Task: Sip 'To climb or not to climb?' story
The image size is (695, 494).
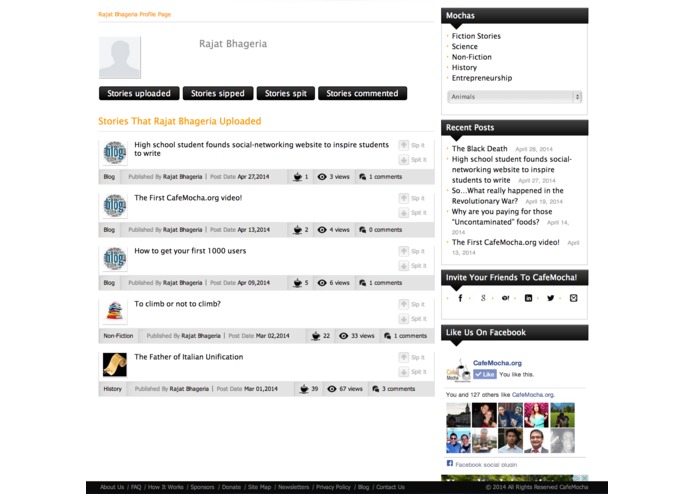Action: (x=412, y=304)
